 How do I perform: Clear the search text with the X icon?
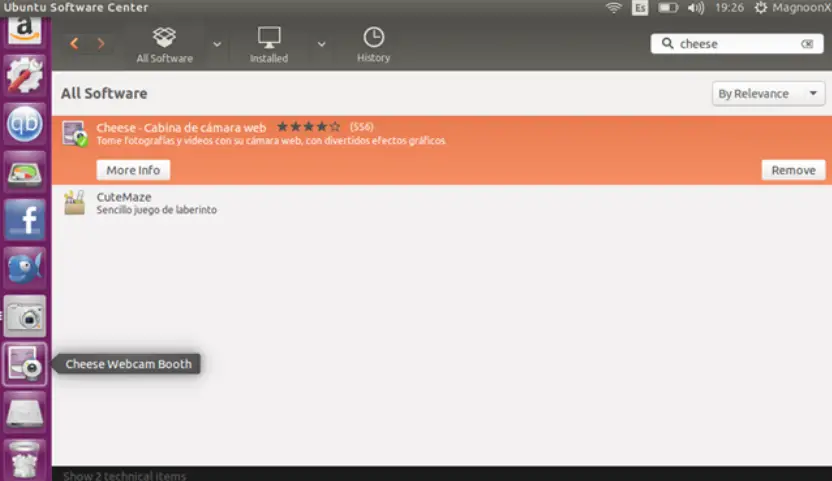(807, 44)
